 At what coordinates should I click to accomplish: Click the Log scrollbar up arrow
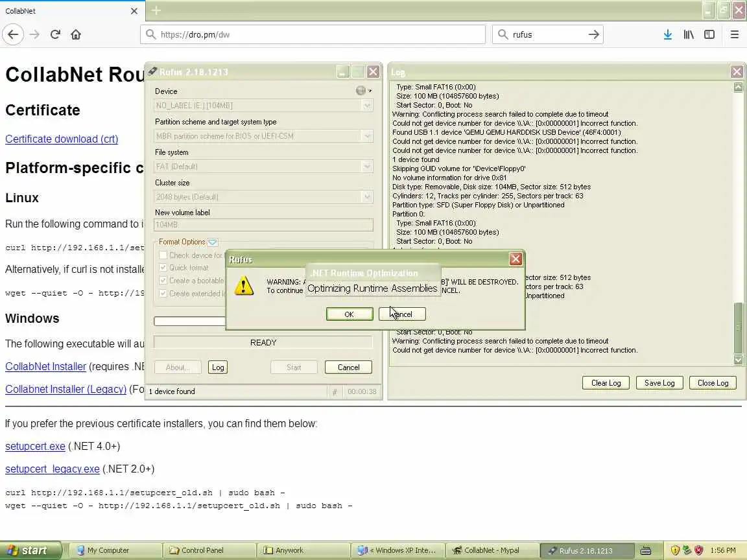point(738,87)
